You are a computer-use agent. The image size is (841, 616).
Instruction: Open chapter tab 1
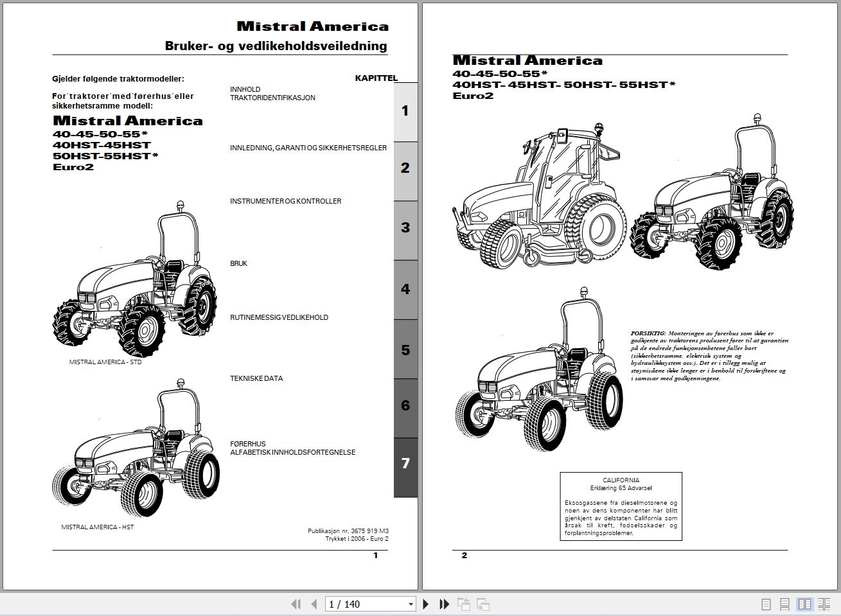[x=405, y=111]
